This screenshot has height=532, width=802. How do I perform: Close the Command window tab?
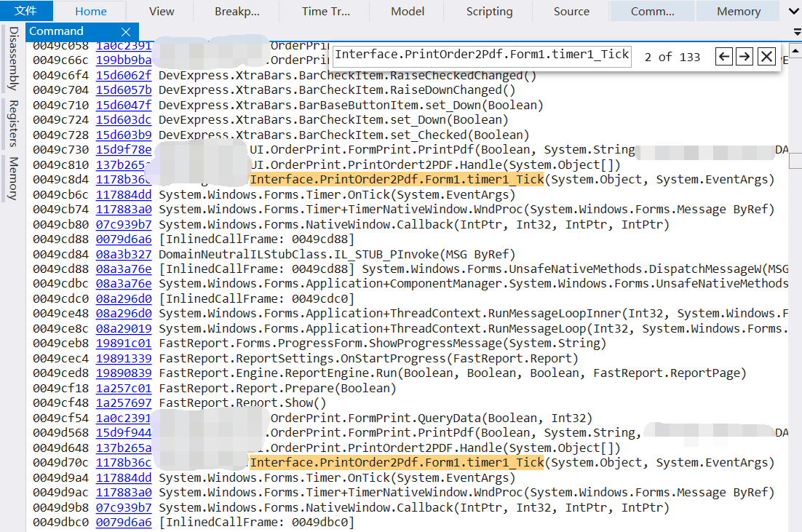(126, 32)
